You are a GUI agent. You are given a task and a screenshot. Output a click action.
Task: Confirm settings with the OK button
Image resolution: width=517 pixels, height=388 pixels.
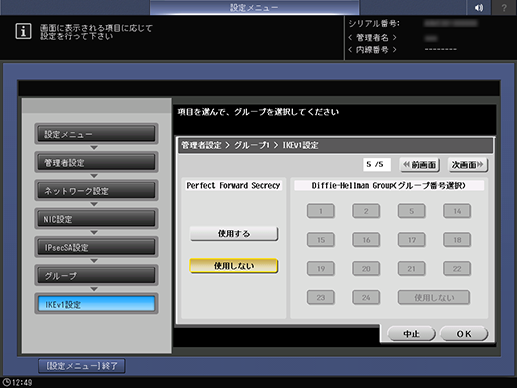pos(464,334)
